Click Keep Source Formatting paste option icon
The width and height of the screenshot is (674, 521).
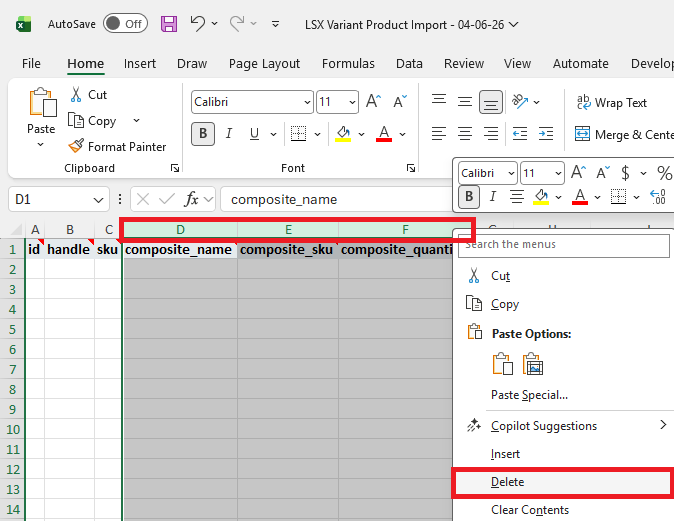point(502,364)
